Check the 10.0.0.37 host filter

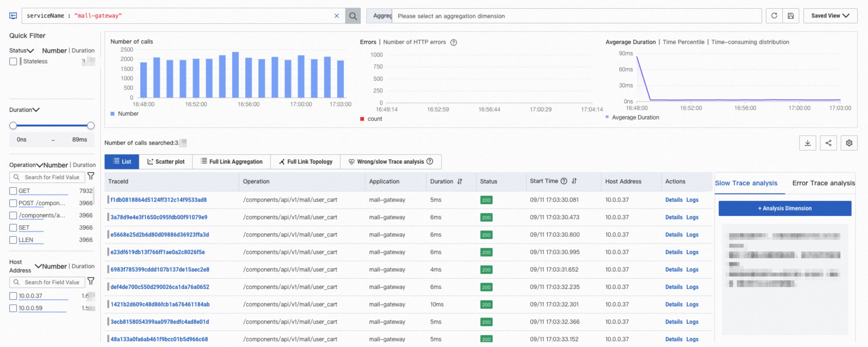(13, 296)
